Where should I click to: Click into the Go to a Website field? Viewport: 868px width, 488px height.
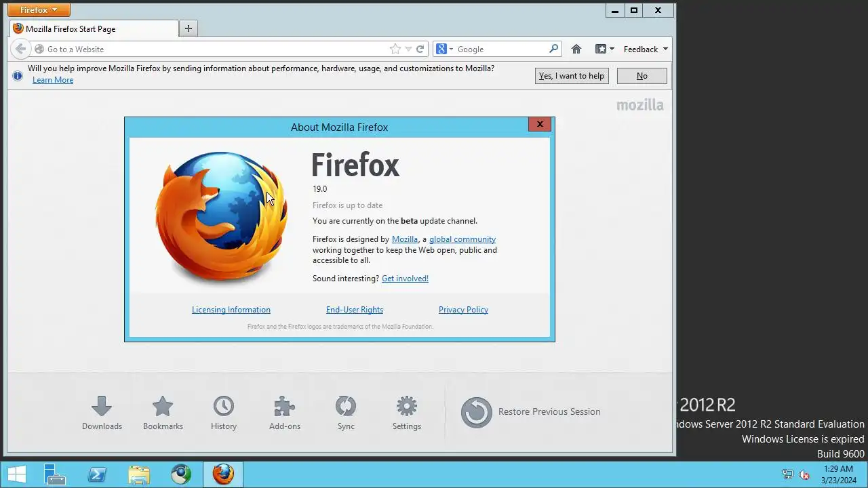pyautogui.click(x=217, y=49)
